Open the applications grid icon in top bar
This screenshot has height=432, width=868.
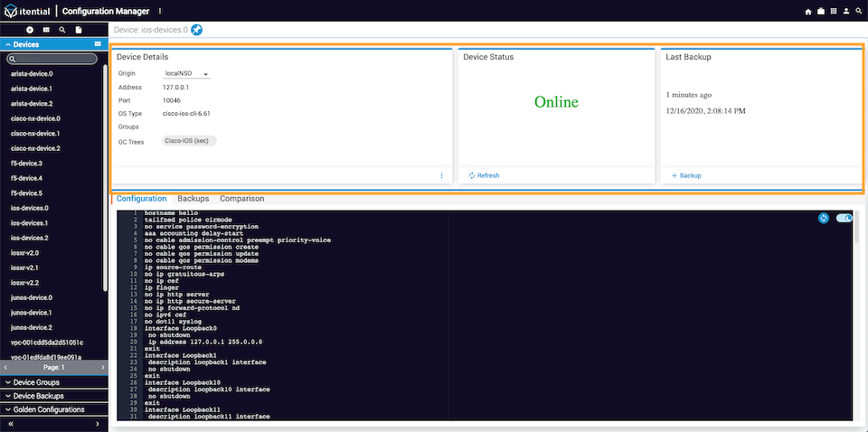[x=834, y=11]
